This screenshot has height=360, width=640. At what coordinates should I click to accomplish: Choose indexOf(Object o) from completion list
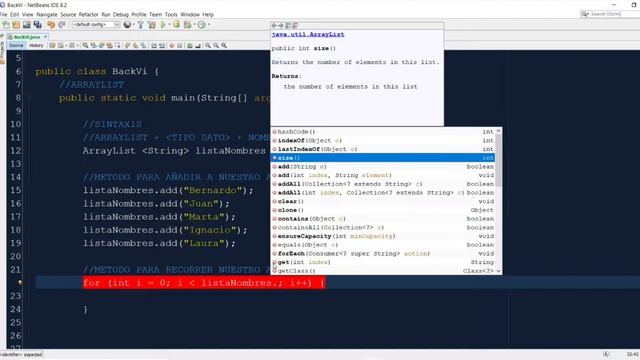(383, 140)
